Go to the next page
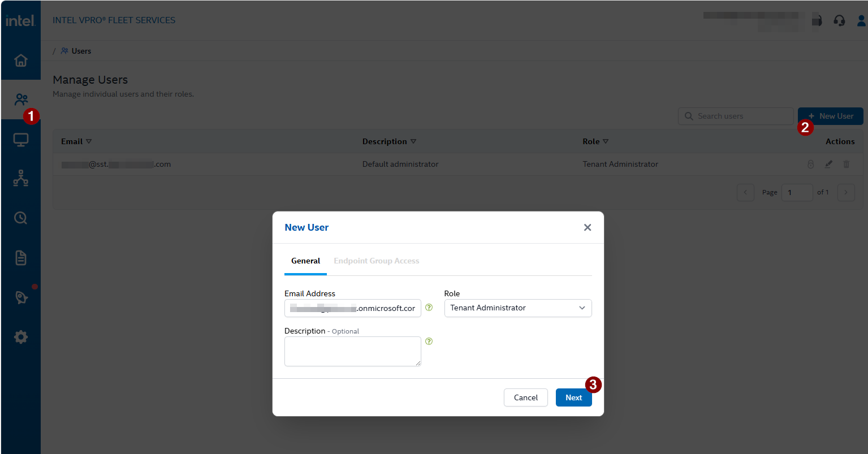868x454 pixels. click(846, 192)
